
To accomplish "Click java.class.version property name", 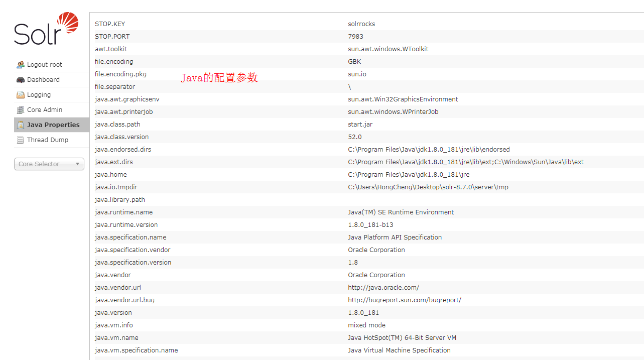I will (121, 137).
